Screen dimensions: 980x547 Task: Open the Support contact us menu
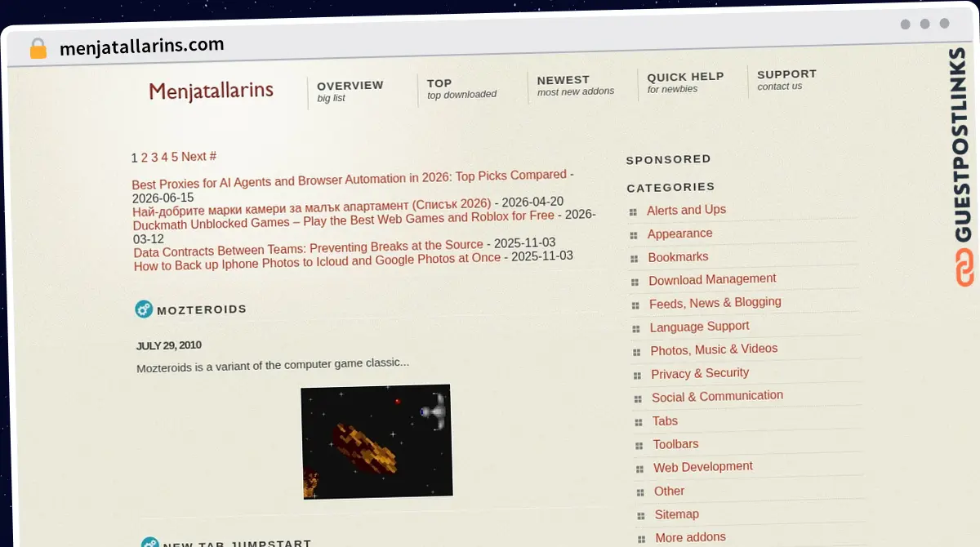point(786,79)
